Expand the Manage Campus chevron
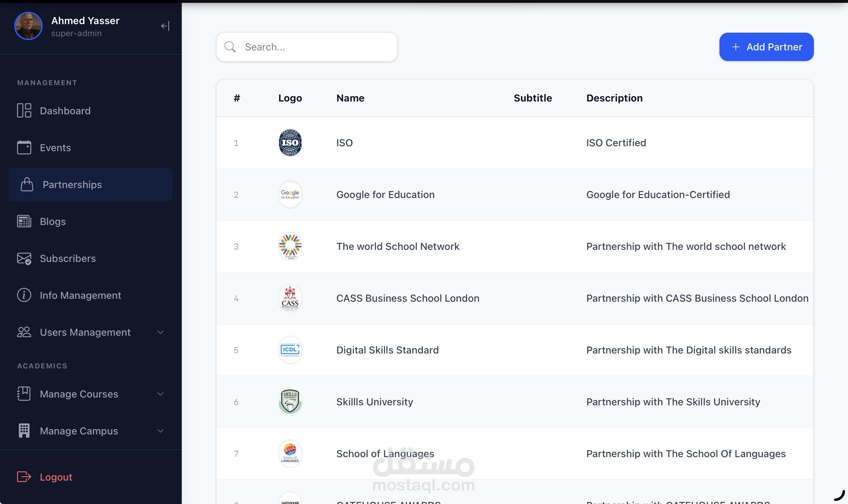The image size is (848, 504). click(x=161, y=431)
